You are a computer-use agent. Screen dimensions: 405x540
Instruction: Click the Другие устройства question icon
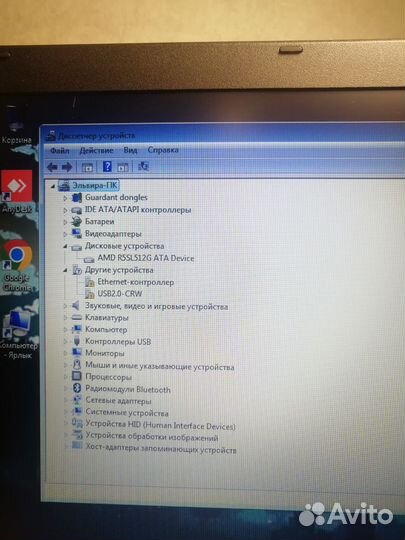pos(77,270)
